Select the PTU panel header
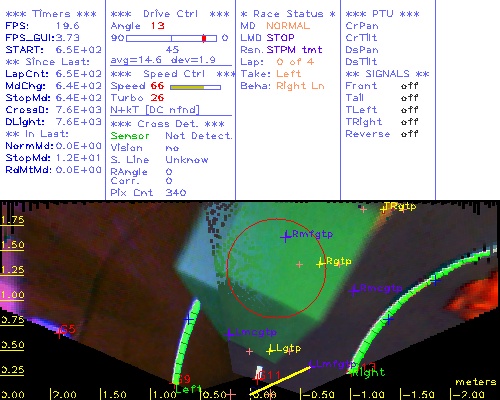Image resolution: width=500 pixels, height=400 pixels. pyautogui.click(x=382, y=14)
